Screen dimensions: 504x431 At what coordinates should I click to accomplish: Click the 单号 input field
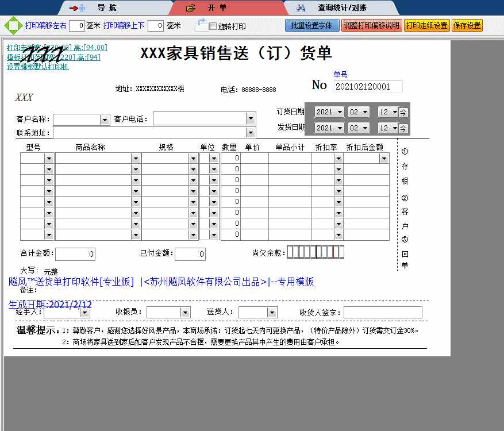pyautogui.click(x=368, y=86)
